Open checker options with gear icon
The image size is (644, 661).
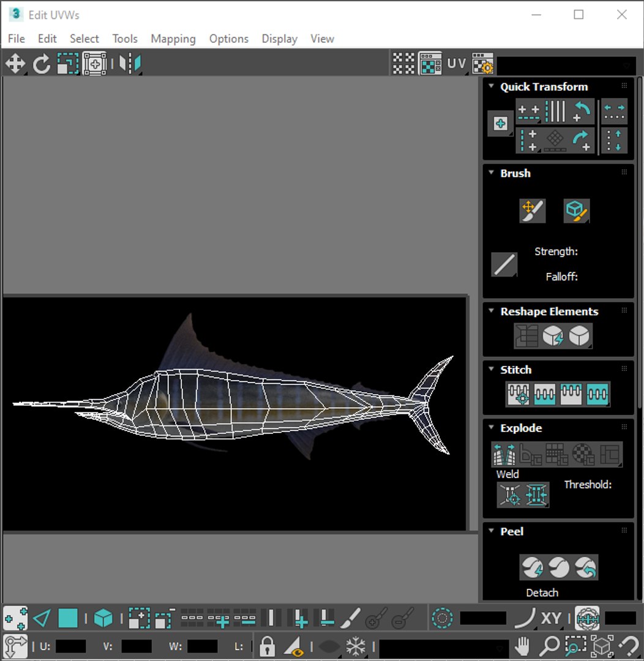[482, 64]
